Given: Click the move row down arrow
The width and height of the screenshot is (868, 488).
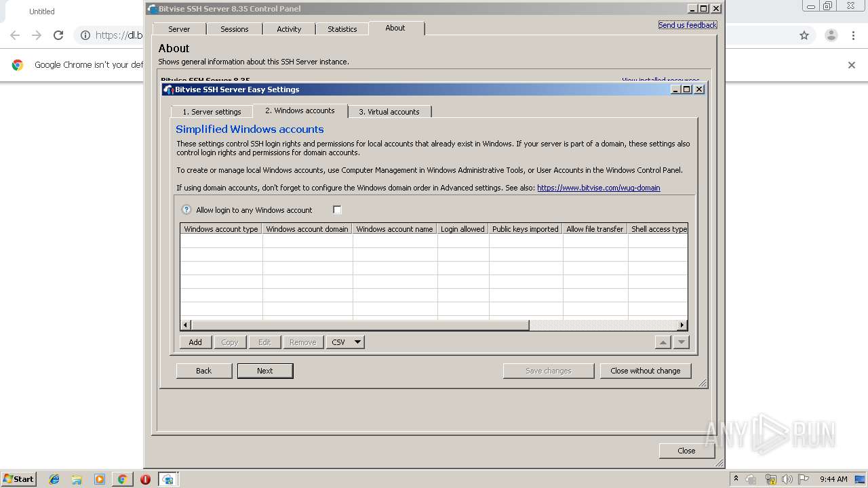Looking at the screenshot, I should 682,342.
